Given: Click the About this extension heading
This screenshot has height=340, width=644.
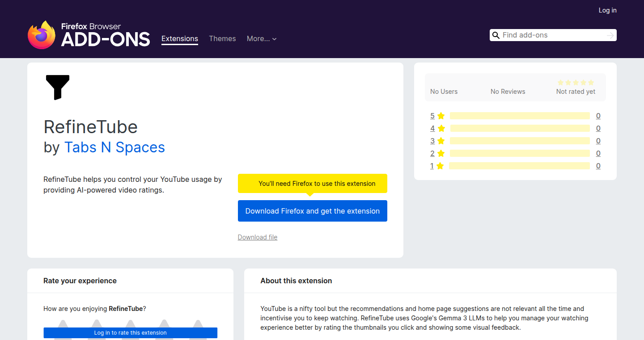Looking at the screenshot, I should 296,281.
